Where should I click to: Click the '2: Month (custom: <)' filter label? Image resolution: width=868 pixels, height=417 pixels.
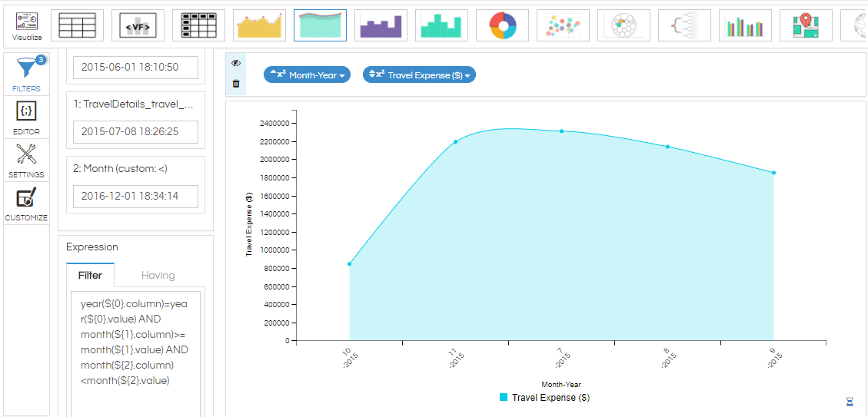120,169
